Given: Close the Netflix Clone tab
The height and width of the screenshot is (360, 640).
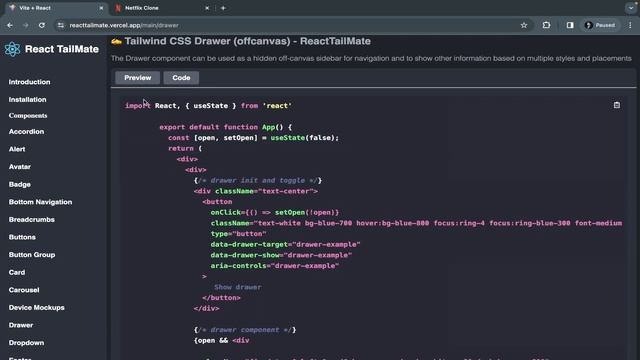Looking at the screenshot, I should 207,8.
